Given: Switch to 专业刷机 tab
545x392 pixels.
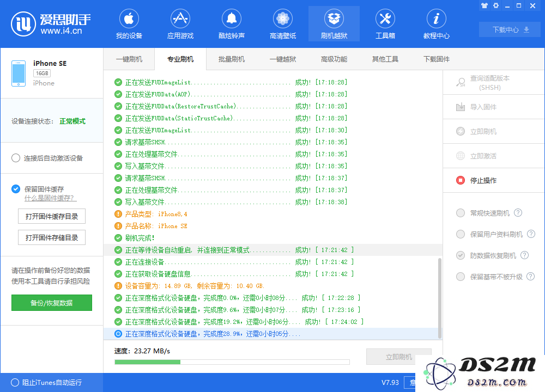Looking at the screenshot, I should [180, 59].
